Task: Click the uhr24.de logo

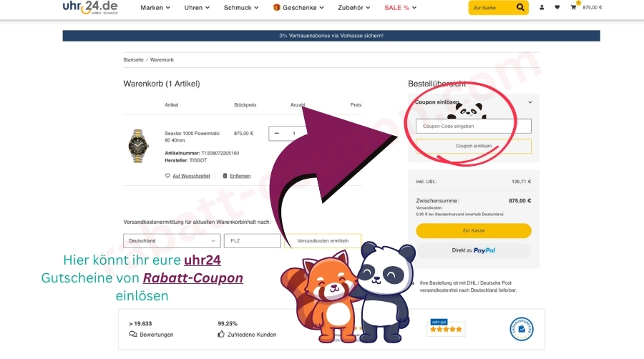Action: pyautogui.click(x=90, y=7)
